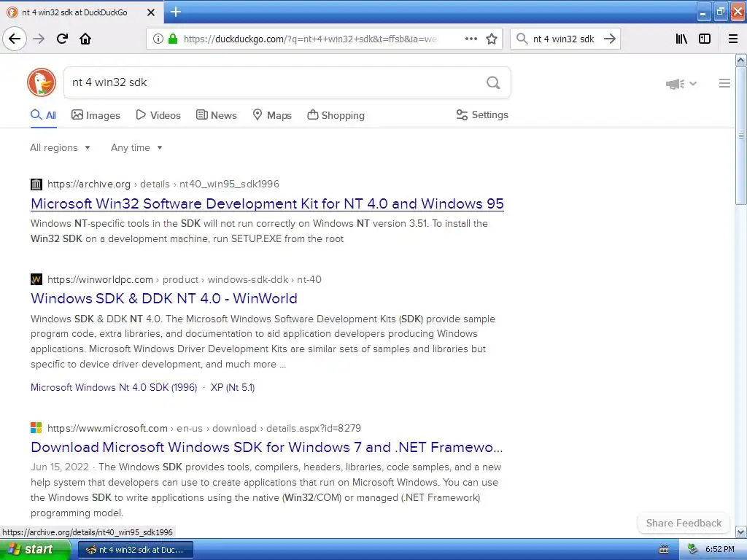Switch to News results

coord(216,115)
